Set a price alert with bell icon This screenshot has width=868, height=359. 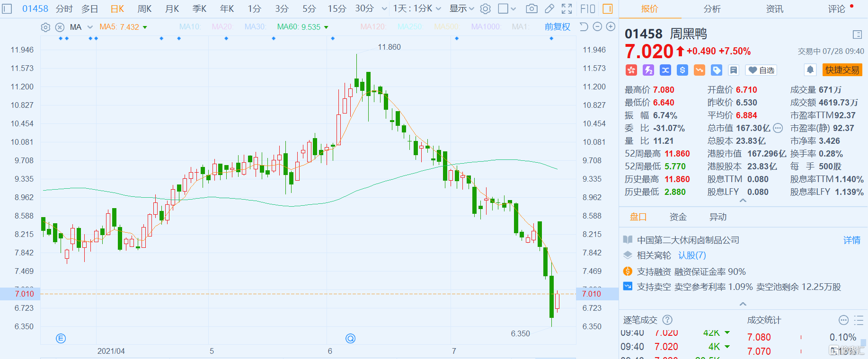click(810, 70)
